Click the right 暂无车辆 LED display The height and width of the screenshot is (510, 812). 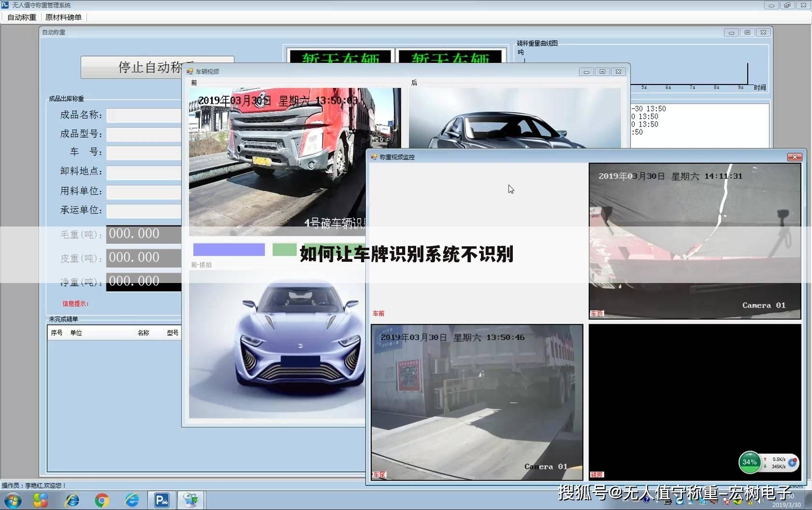coord(450,57)
